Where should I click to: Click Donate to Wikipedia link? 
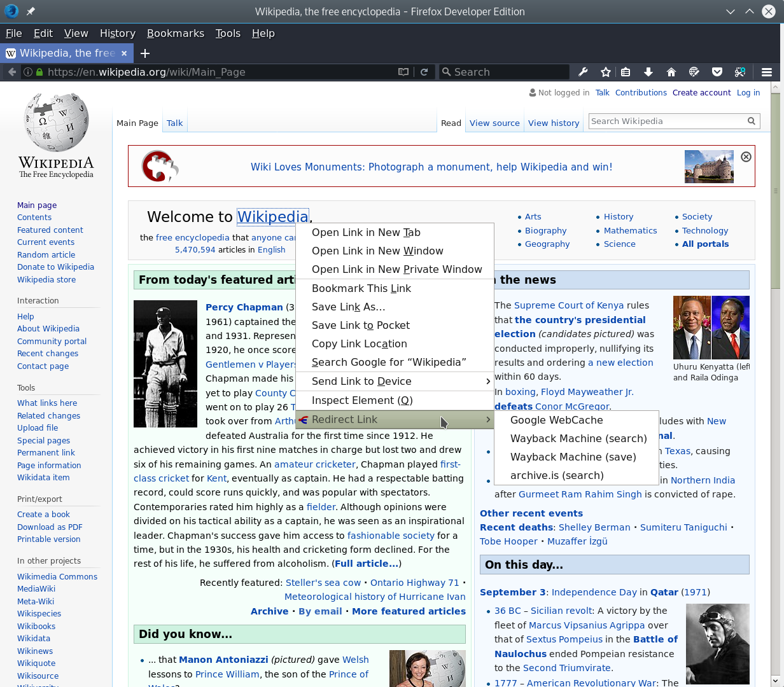pos(55,267)
